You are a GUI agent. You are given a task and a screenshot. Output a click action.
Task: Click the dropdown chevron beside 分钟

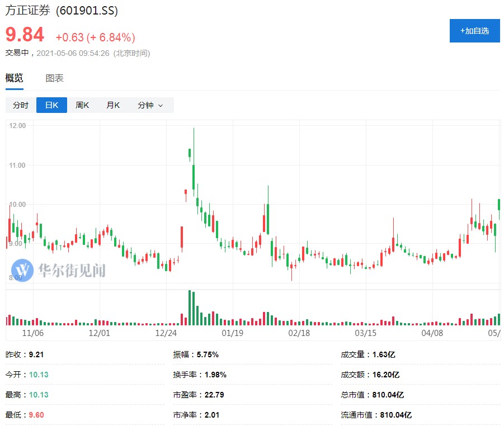(161, 106)
